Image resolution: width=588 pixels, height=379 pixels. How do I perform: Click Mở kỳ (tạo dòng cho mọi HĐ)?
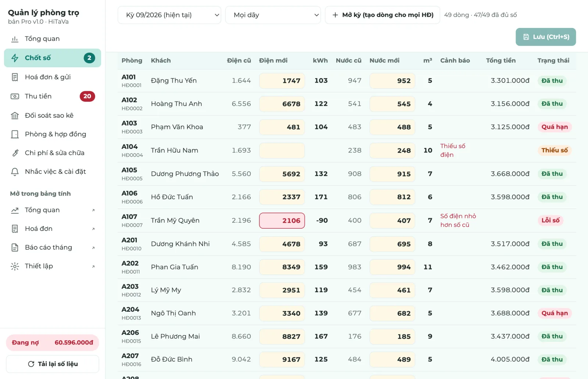click(383, 15)
